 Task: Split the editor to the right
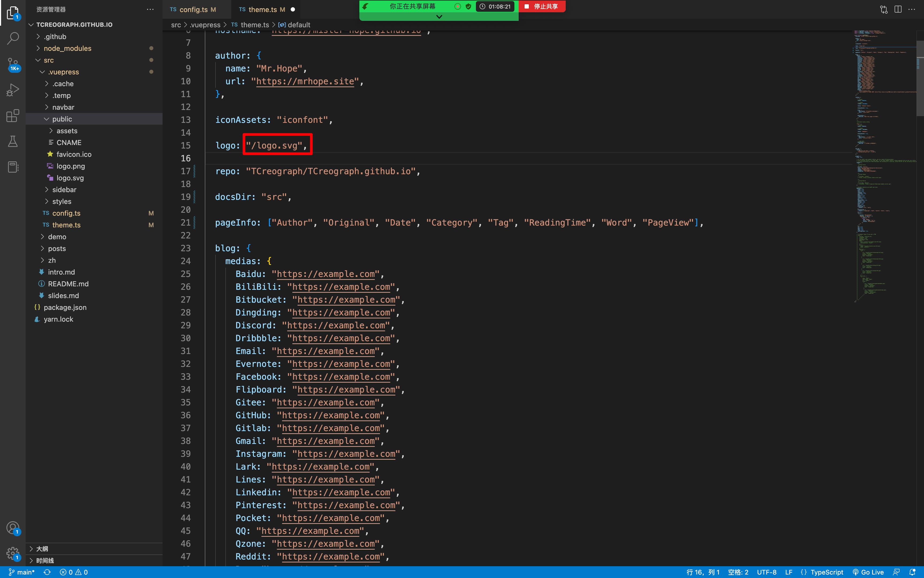(x=898, y=9)
